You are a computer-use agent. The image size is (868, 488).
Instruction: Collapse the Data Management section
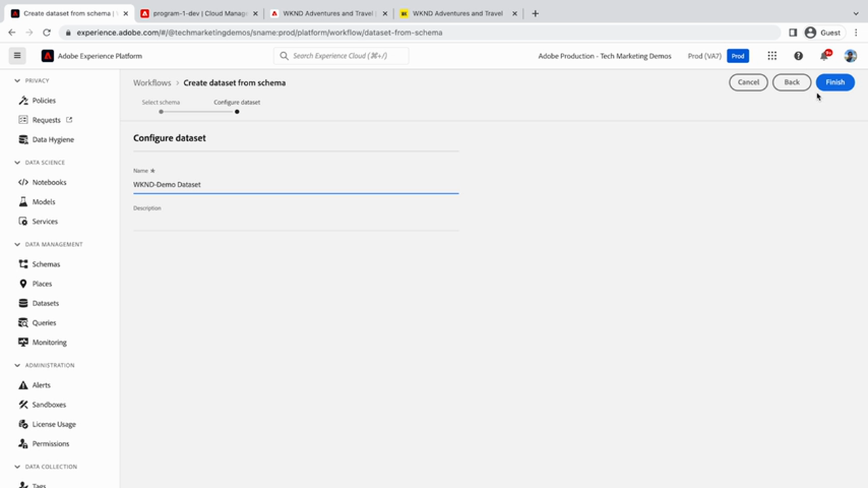click(18, 244)
